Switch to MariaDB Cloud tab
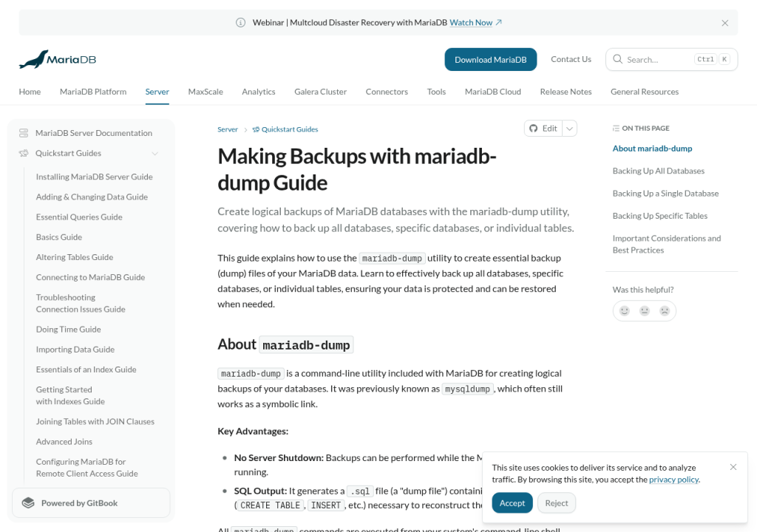 (493, 92)
